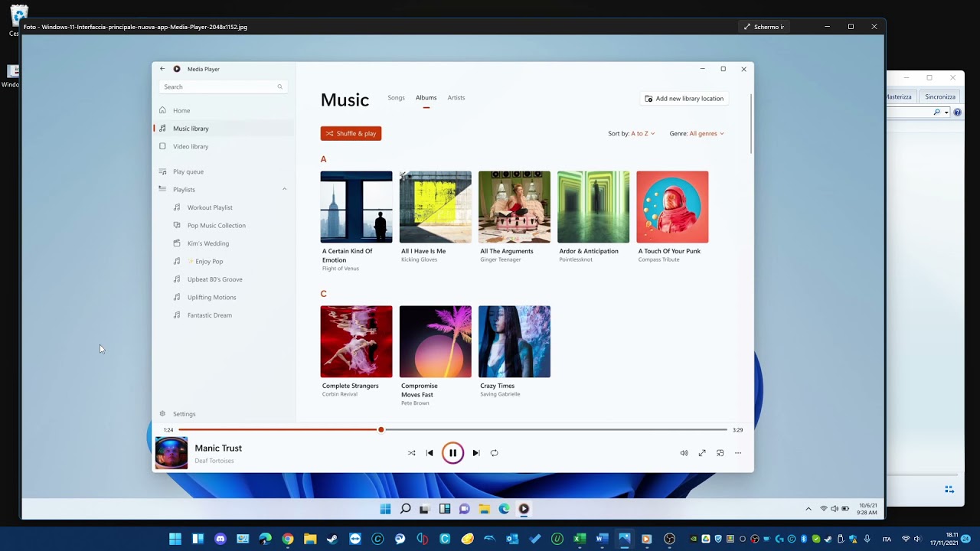Open the Genre All genres dropdown
This screenshot has width=980, height=551.
click(x=697, y=133)
